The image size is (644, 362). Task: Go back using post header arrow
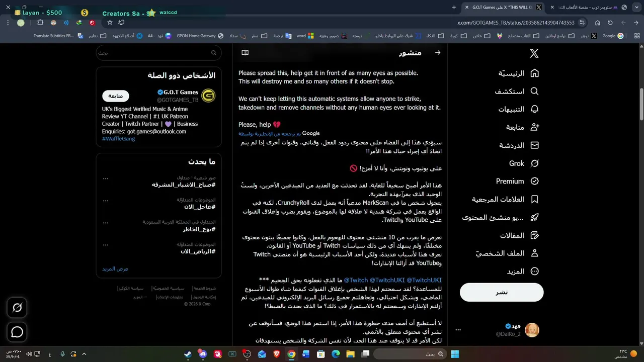click(x=437, y=52)
